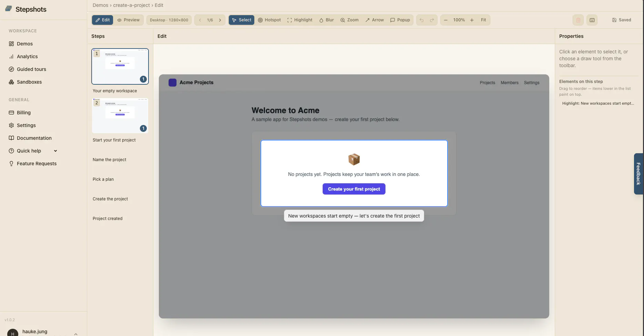Expand the Quick help menu

pos(33,151)
